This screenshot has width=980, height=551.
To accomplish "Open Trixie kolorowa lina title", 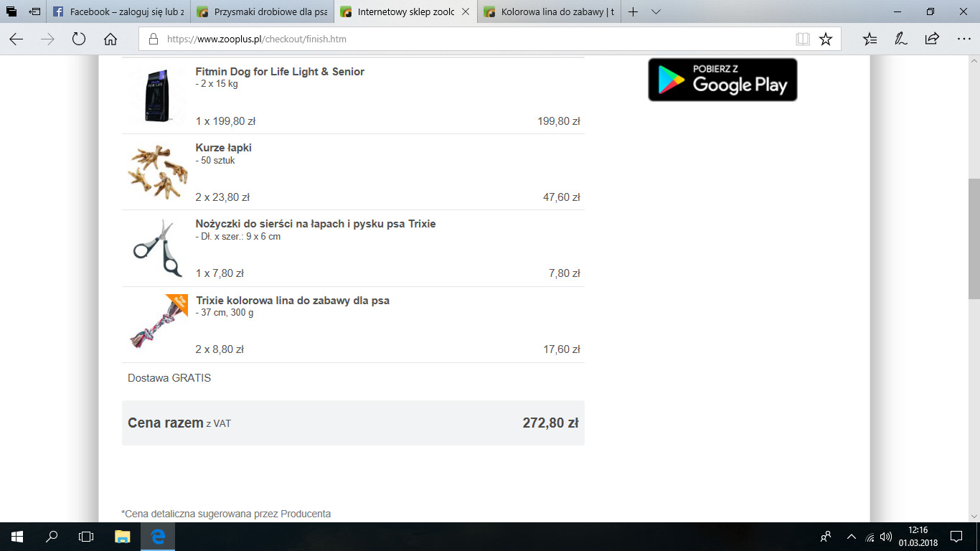I will click(293, 301).
